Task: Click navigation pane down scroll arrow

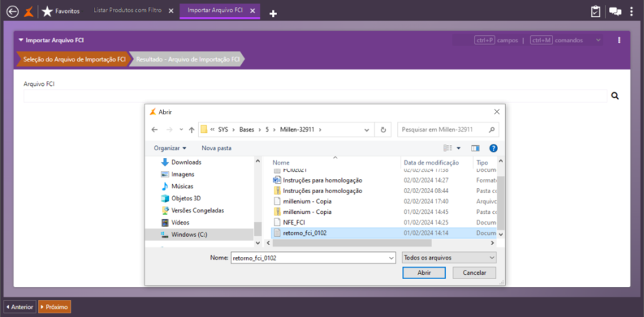Action: click(258, 243)
